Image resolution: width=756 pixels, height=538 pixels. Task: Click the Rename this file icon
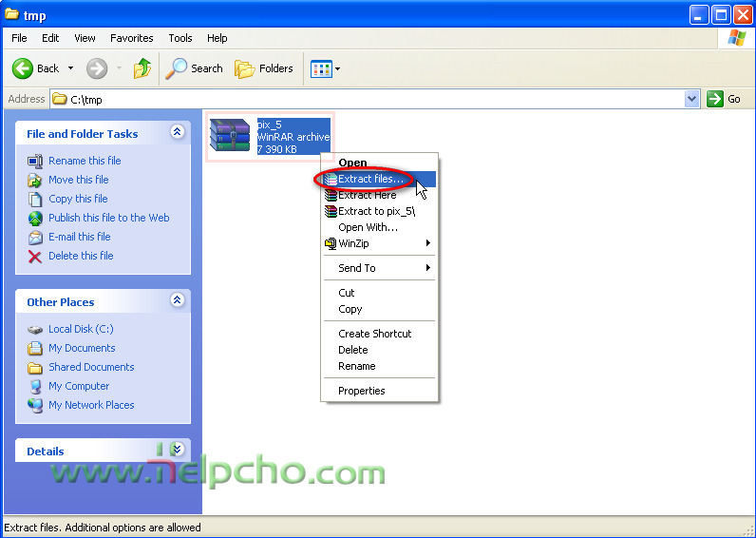point(35,162)
